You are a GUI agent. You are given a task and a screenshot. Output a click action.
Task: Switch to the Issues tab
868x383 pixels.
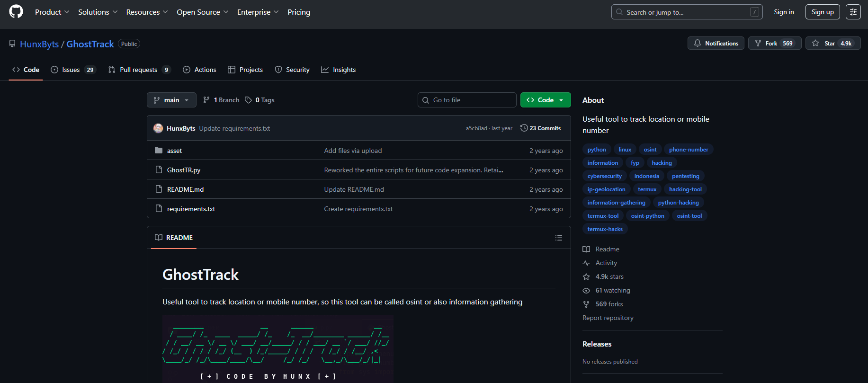point(73,70)
